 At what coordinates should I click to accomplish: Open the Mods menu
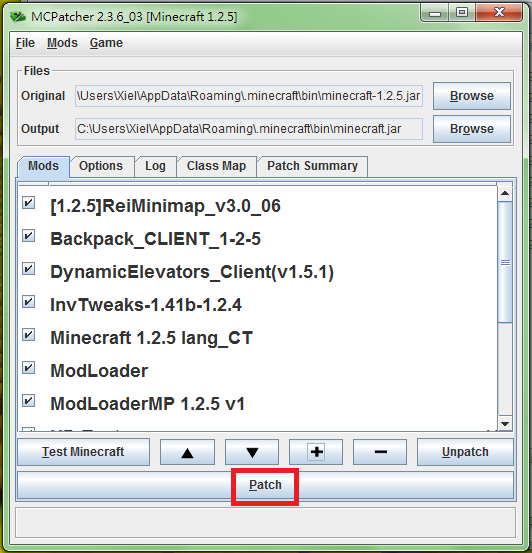62,43
